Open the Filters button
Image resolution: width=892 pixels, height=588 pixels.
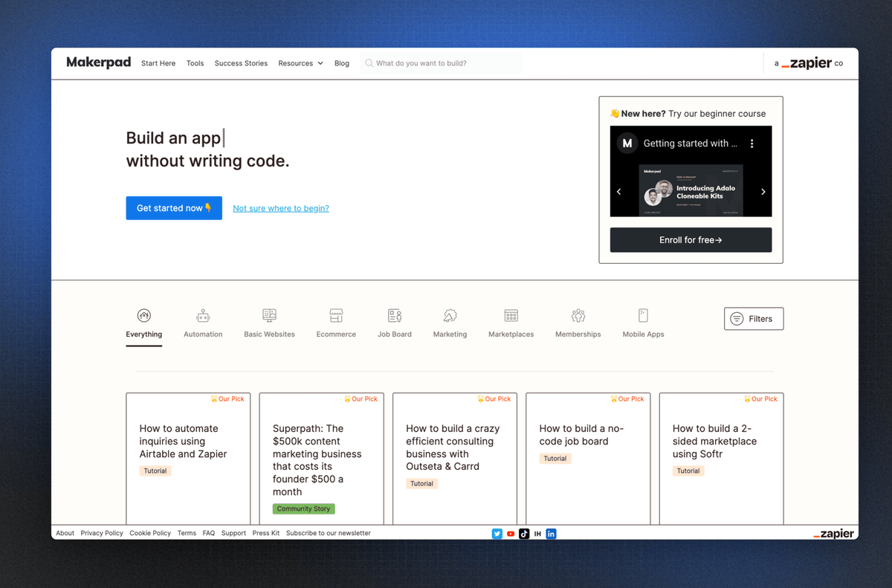(754, 318)
